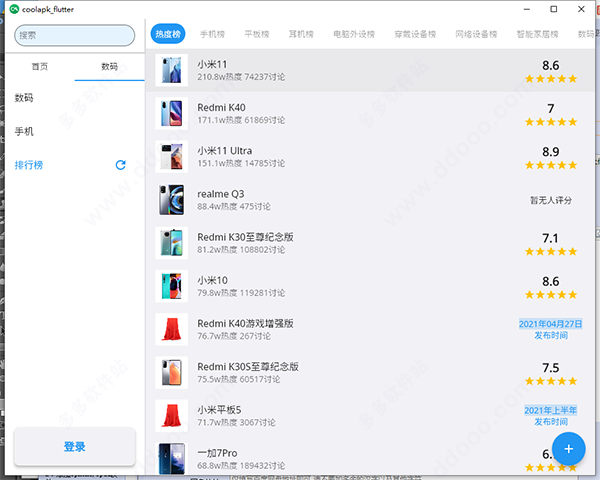This screenshot has width=600, height=480.
Task: Open the realme Q3 thumbnail image
Action: (171, 200)
